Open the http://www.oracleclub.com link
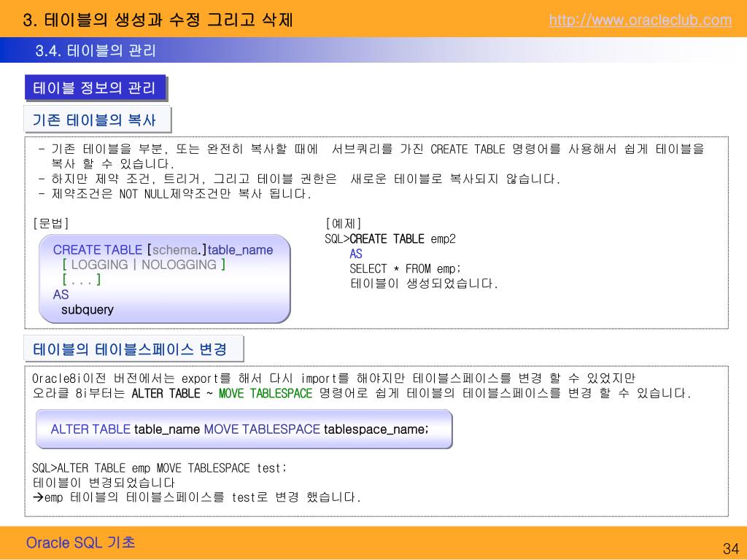Screen dimensions: 747x560 640,20
